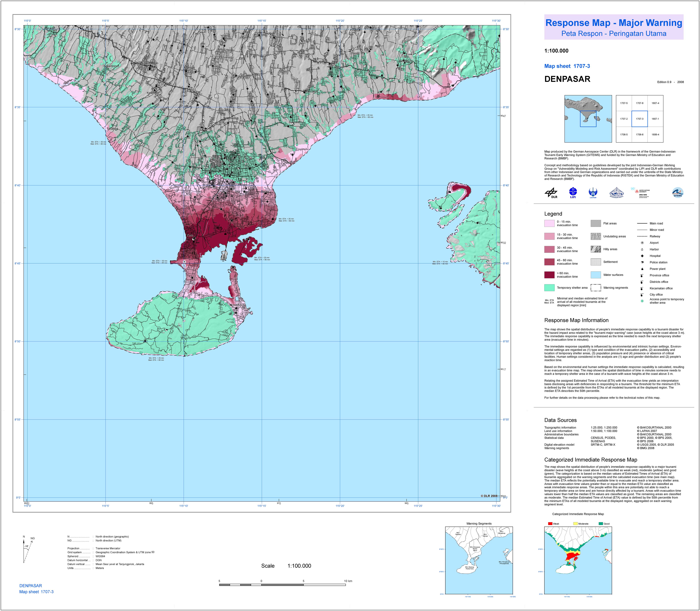Screen dimensions: 700x611
Task: Click the red Weak category swatch
Action: click(550, 523)
